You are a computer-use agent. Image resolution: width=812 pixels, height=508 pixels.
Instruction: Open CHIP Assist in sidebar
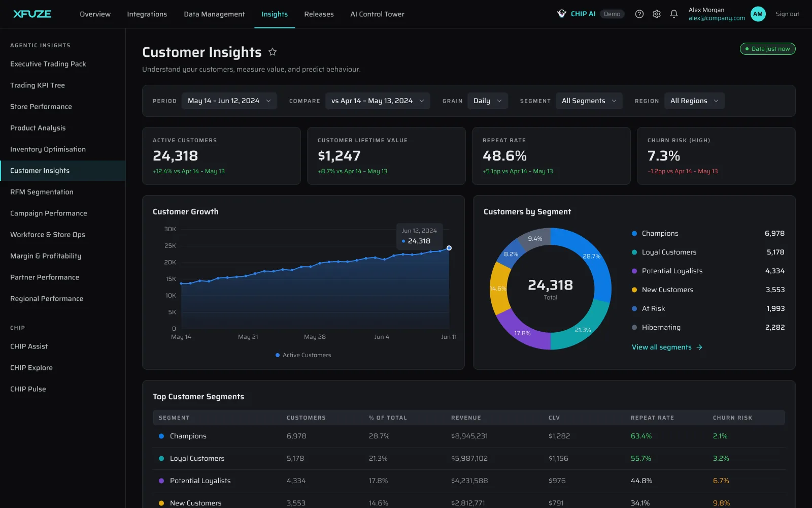click(63, 346)
